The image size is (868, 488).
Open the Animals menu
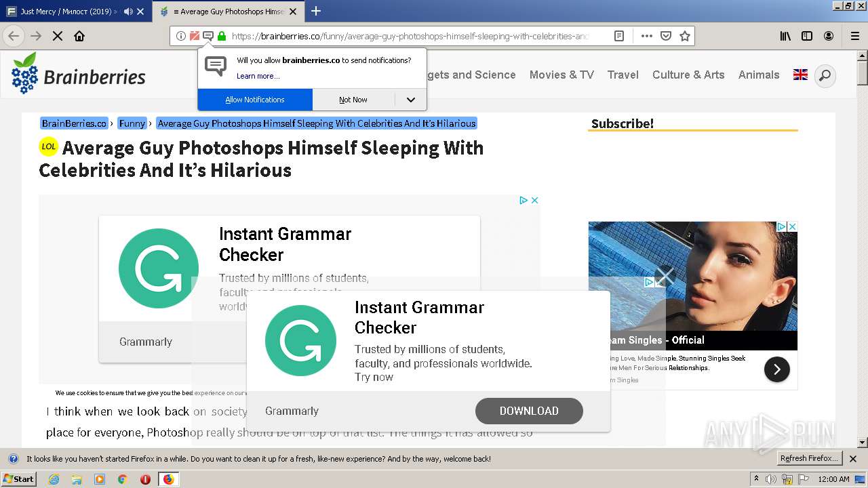point(759,75)
